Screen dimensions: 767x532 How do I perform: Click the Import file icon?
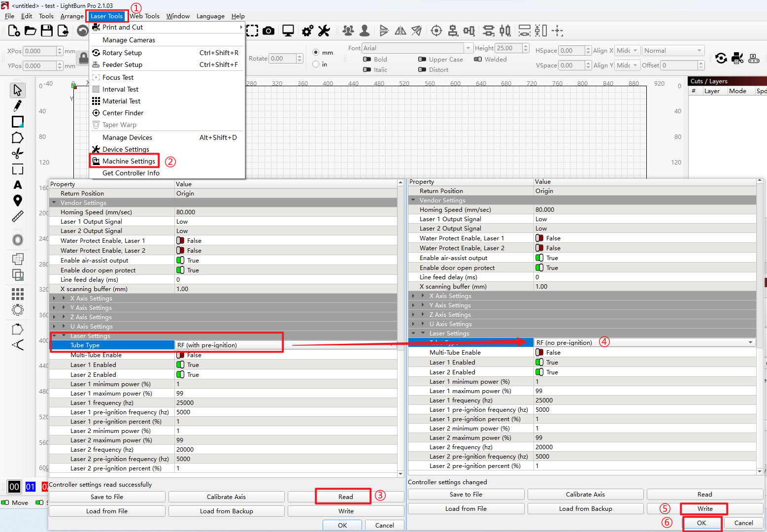pos(63,31)
